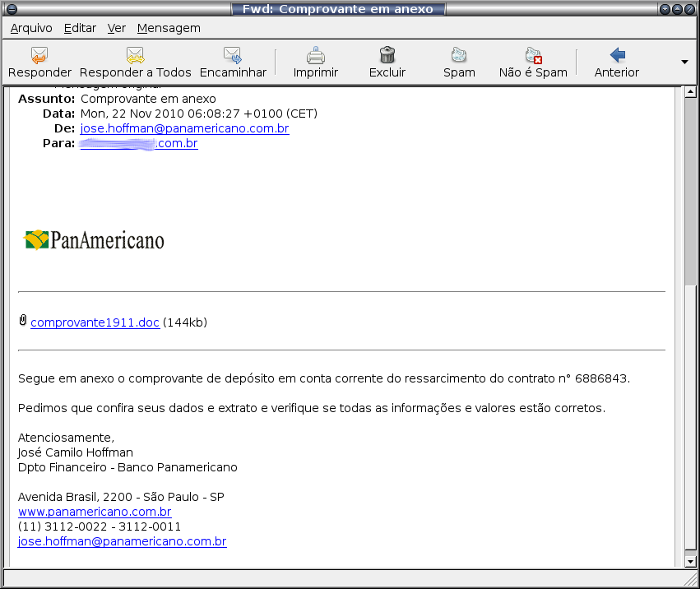
Task: Delete message with Excluir trash icon
Action: [387, 55]
